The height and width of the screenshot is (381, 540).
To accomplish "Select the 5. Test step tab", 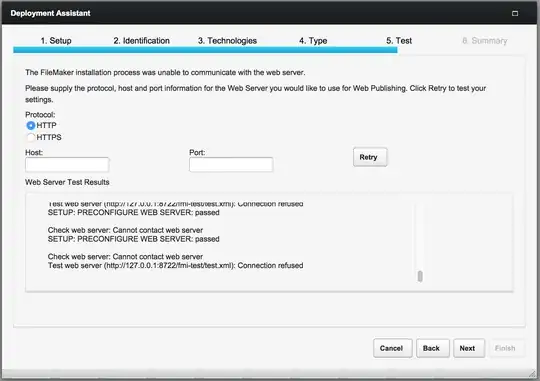I will tap(399, 41).
